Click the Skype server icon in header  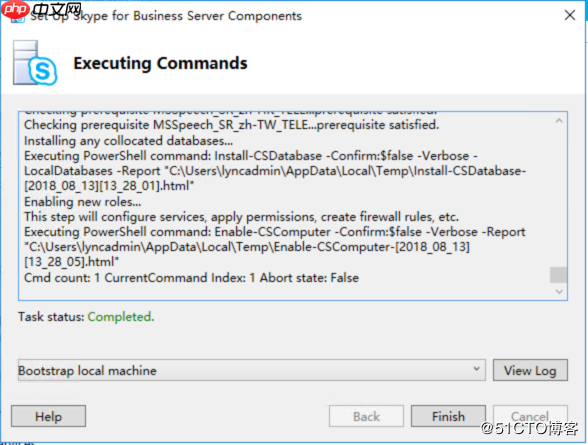tap(35, 63)
